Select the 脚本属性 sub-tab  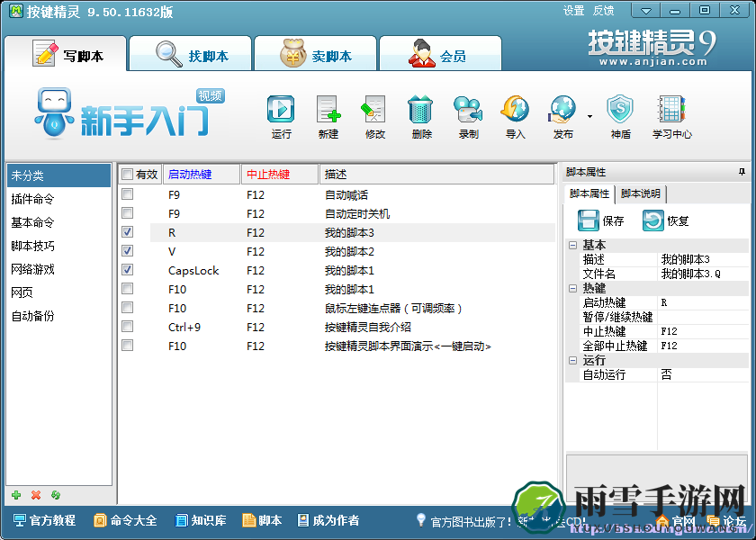(x=589, y=193)
